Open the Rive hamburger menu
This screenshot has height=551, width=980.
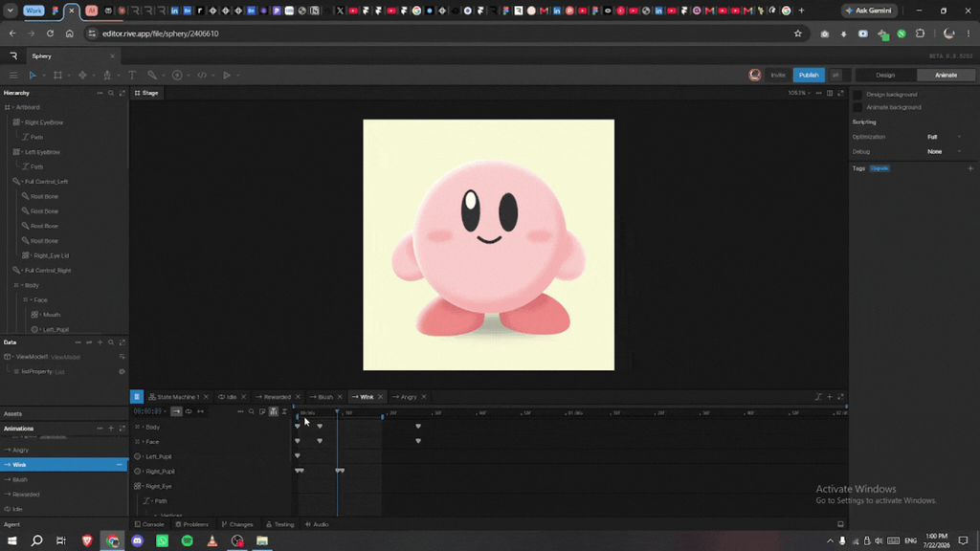coord(13,75)
